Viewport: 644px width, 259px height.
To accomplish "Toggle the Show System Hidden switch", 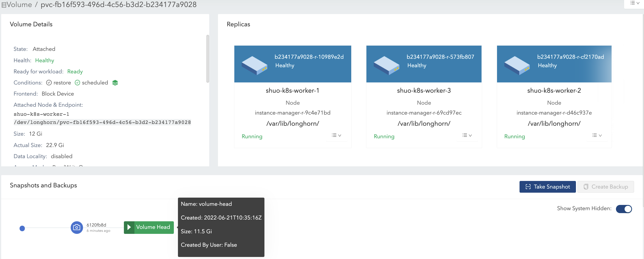I will tap(624, 209).
